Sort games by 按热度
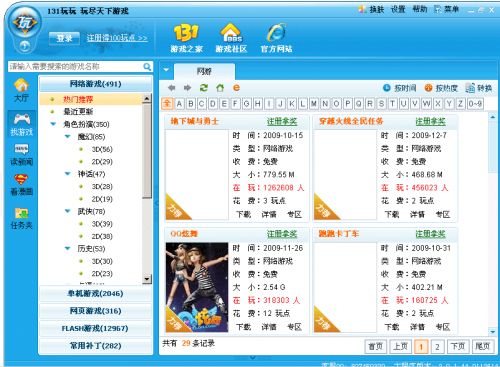This screenshot has width=500, height=367. point(441,88)
